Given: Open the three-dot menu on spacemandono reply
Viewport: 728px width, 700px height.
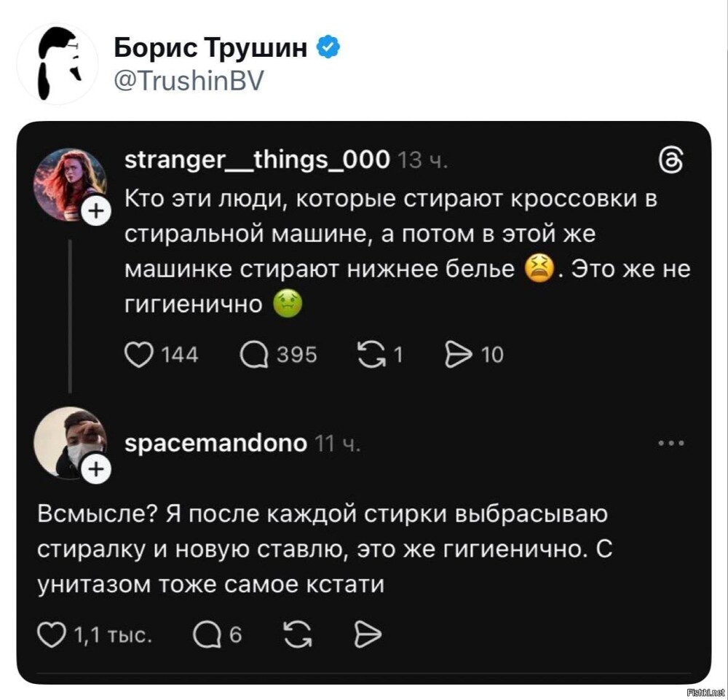Looking at the screenshot, I should point(670,443).
